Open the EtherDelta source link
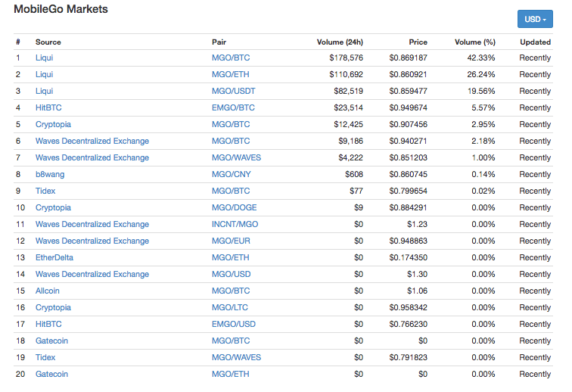This screenshot has width=572, height=392. click(x=54, y=257)
